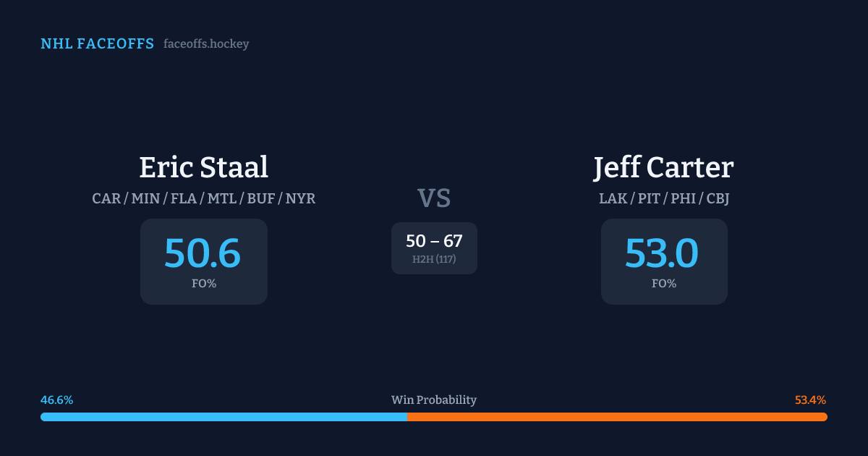Select the Eric Staal player name

(203, 167)
